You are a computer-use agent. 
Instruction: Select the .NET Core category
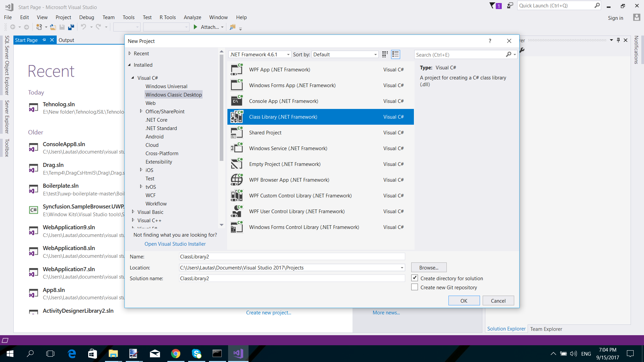[x=156, y=120]
